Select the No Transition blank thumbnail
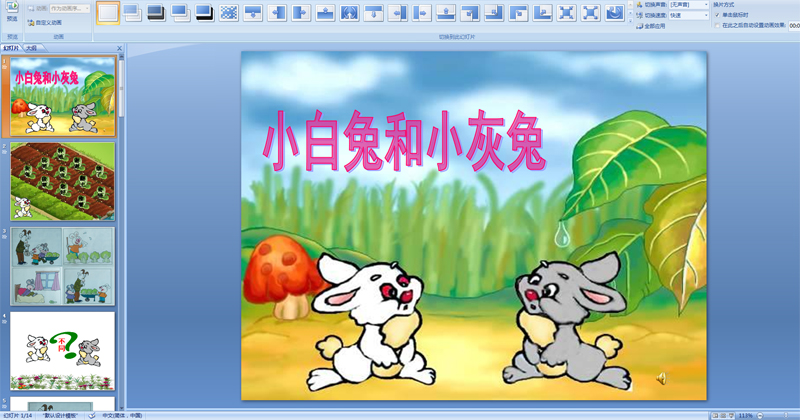Screen dimensions: 800x420 (108, 13)
